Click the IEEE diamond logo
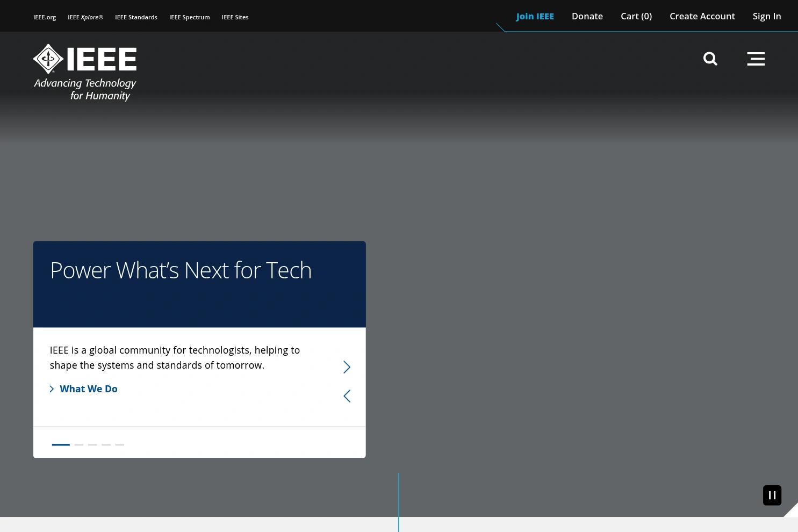The height and width of the screenshot is (532, 798). tap(49, 59)
